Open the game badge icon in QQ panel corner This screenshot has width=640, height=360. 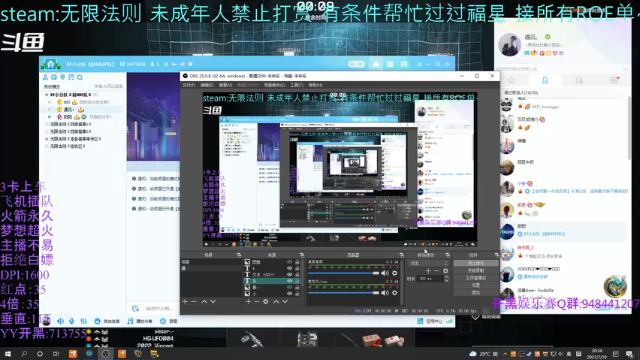point(615,286)
